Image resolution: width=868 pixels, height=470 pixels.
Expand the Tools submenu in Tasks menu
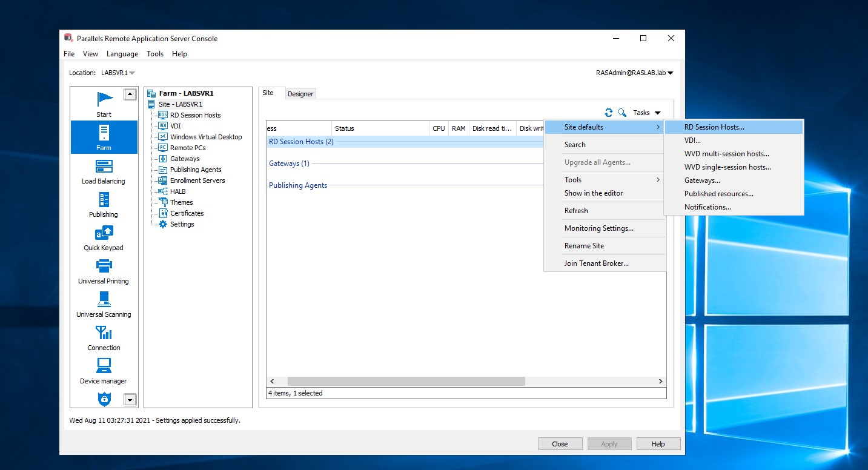tap(604, 180)
